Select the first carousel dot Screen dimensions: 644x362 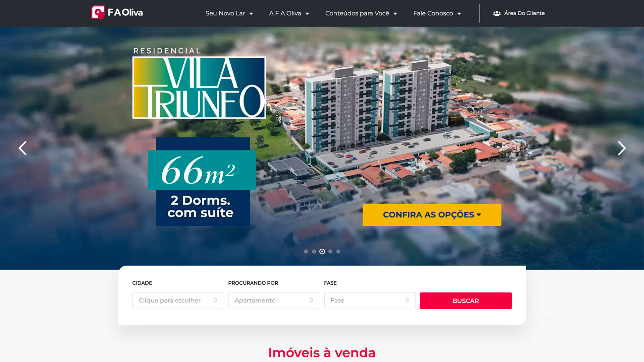coord(306,251)
